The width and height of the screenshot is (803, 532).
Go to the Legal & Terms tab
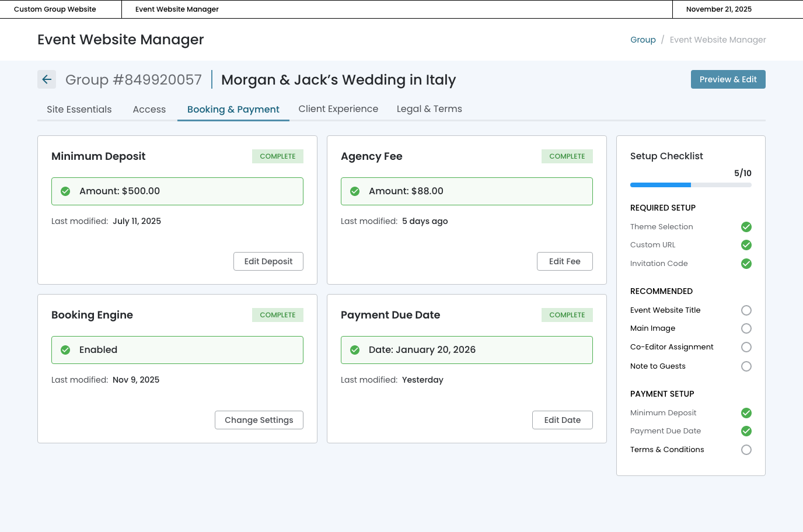pyautogui.click(x=429, y=109)
